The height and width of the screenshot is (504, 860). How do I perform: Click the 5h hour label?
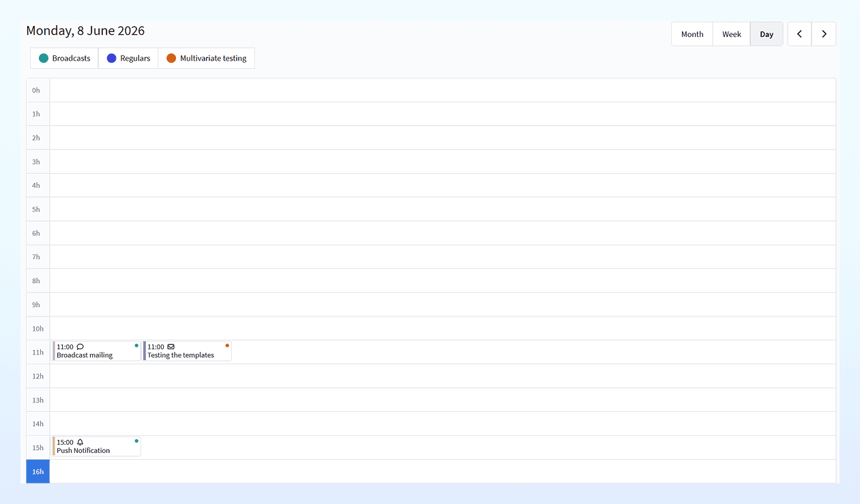pos(37,209)
